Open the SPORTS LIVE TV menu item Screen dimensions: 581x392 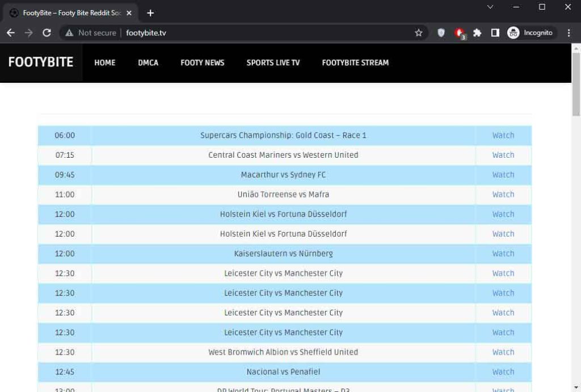pyautogui.click(x=273, y=62)
